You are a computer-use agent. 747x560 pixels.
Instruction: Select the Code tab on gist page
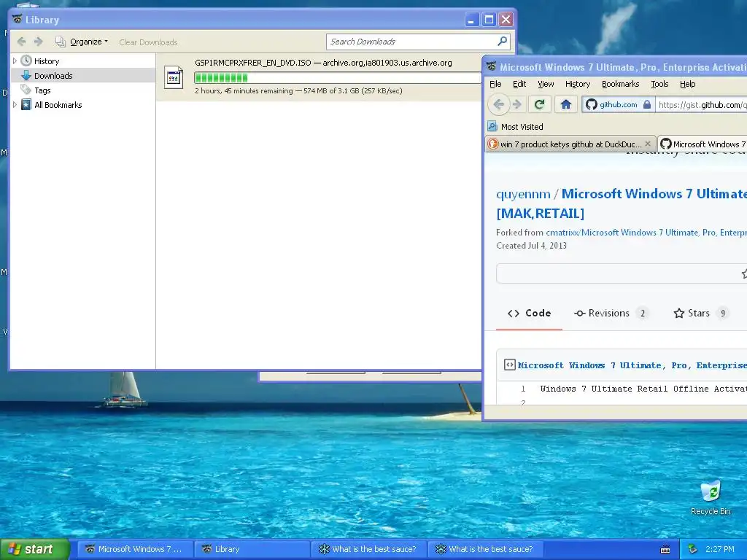(x=529, y=314)
